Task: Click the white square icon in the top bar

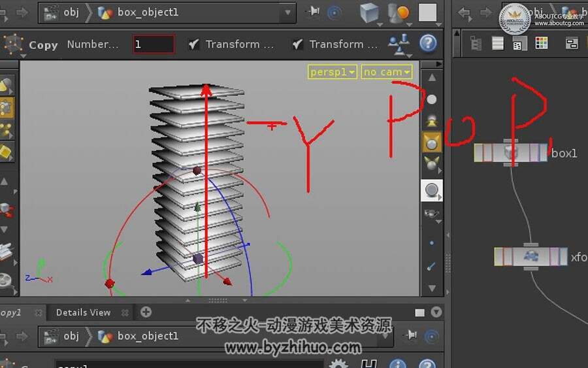Action: coord(427,12)
